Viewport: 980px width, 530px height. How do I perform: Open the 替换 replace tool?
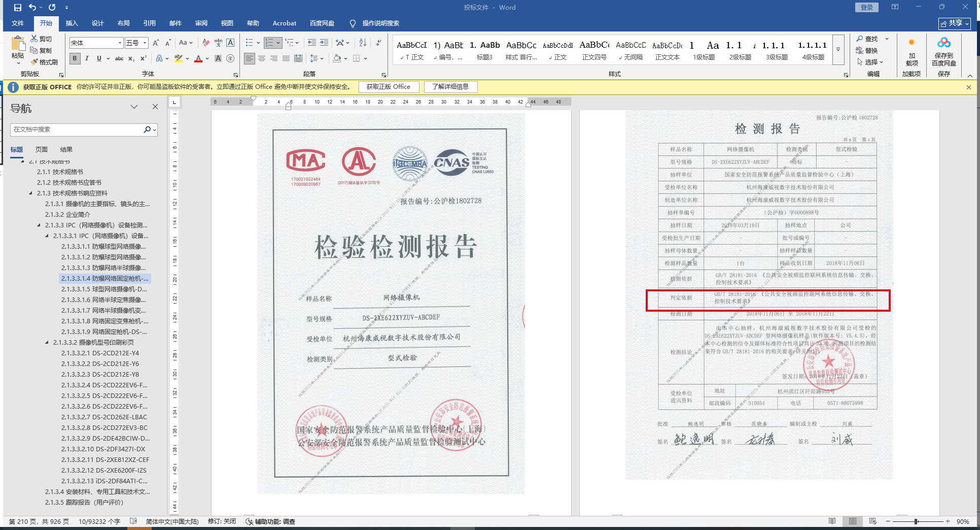pyautogui.click(x=867, y=50)
